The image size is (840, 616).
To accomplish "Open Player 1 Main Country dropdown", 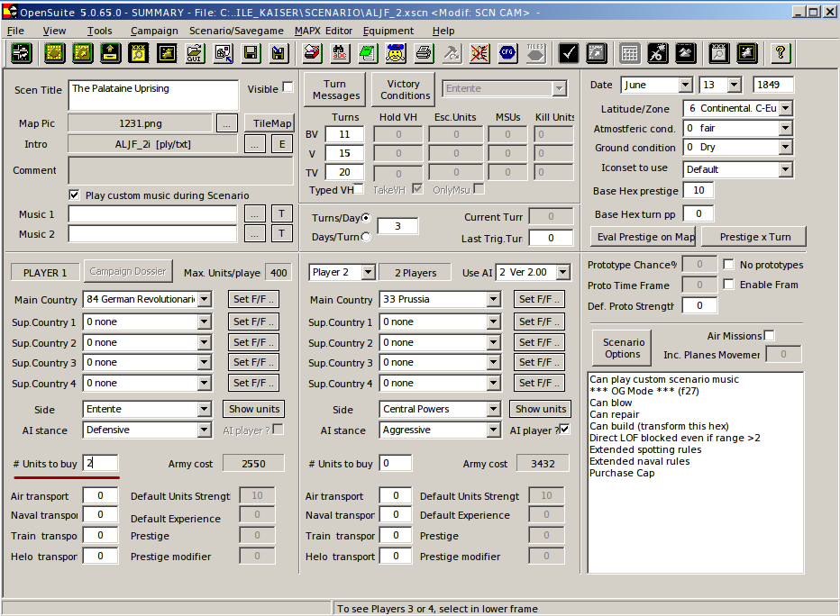I will (x=205, y=299).
